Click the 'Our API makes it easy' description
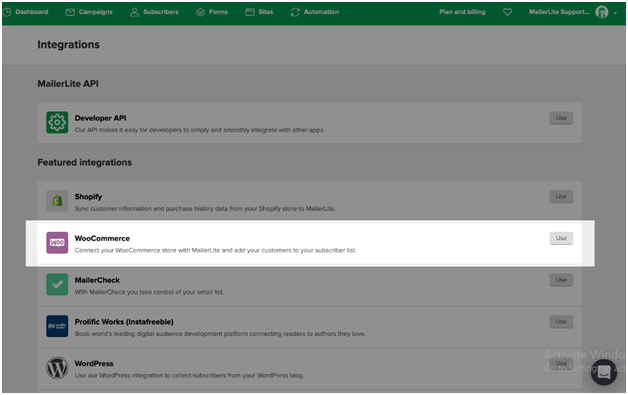 [199, 130]
